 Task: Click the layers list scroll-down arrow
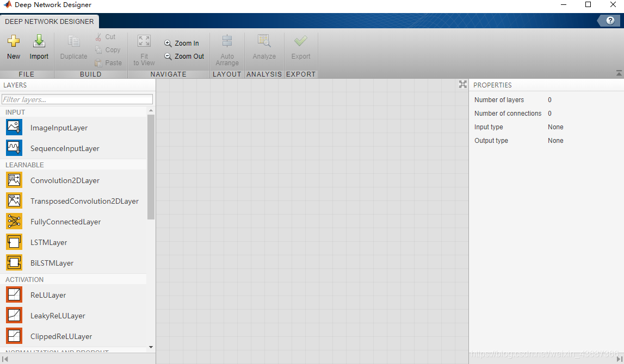(151, 347)
